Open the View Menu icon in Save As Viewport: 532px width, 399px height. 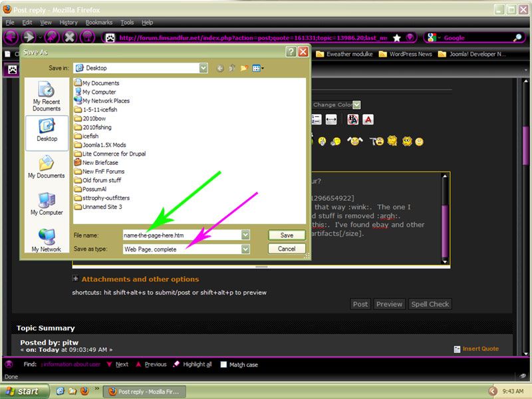coord(257,68)
